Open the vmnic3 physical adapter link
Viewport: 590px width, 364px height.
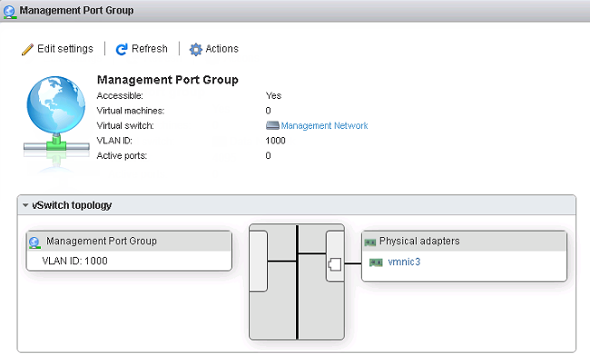coord(404,262)
